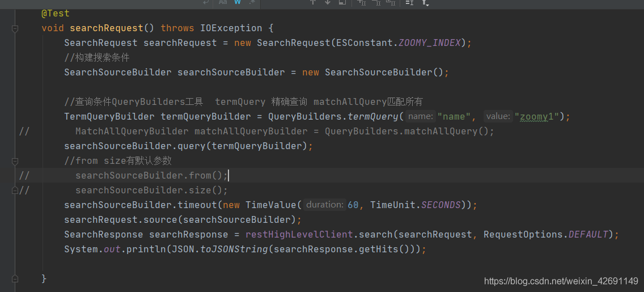
Task: Click the commented MatchAllQueryBuilder line
Action: click(x=285, y=132)
